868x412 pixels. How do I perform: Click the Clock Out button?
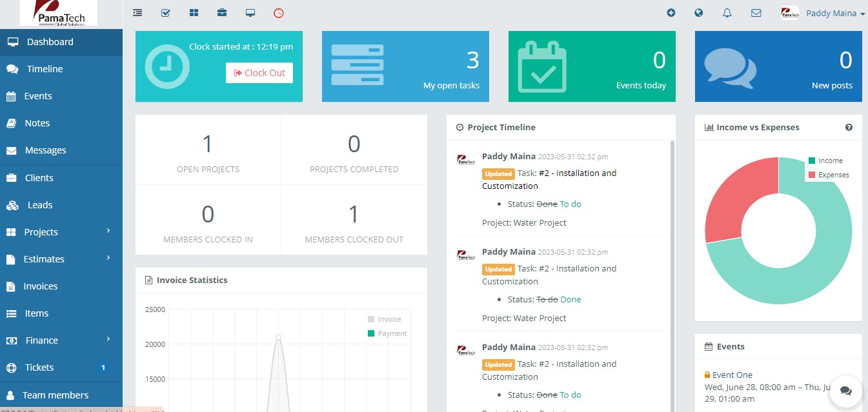point(259,73)
